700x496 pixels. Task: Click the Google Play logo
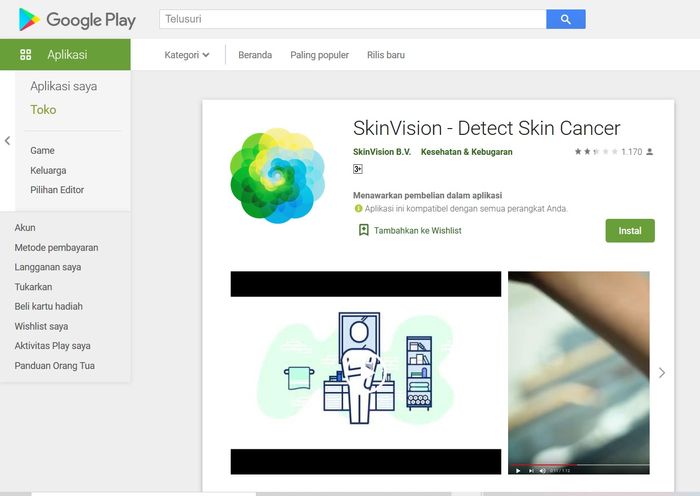tap(77, 20)
